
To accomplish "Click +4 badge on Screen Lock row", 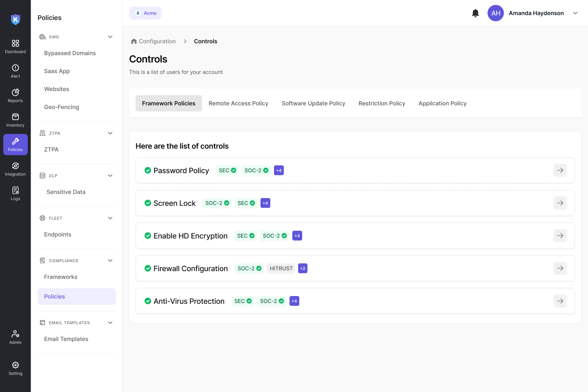I will point(265,203).
